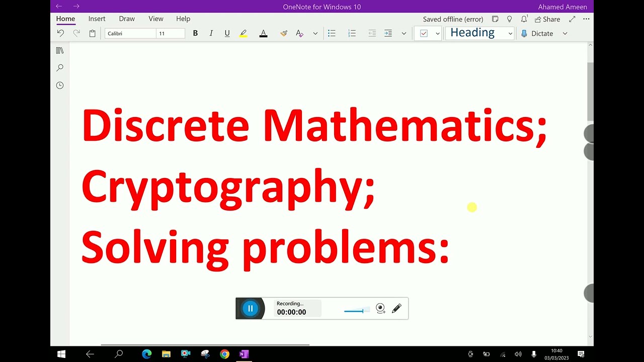Open the search magnifier in sidebar

pos(60,67)
